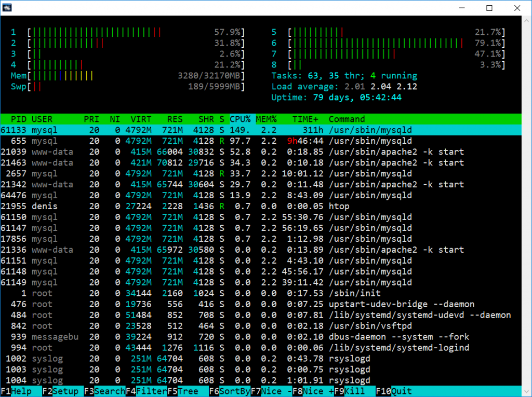532x397 pixels.
Task: Click the Mem usage meter
Action: [128, 76]
